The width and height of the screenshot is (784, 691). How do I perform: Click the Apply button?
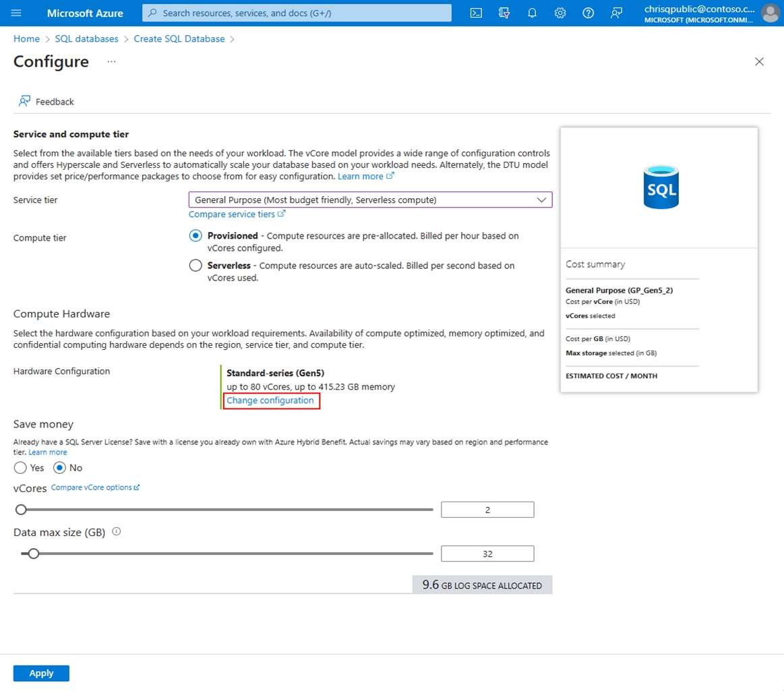[41, 673]
